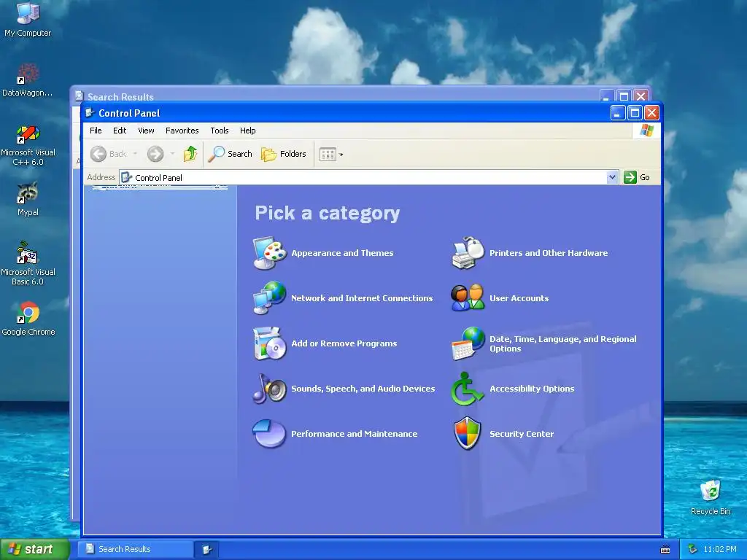Open the Edit menu
Viewport: 747px width, 560px height.
pos(120,131)
